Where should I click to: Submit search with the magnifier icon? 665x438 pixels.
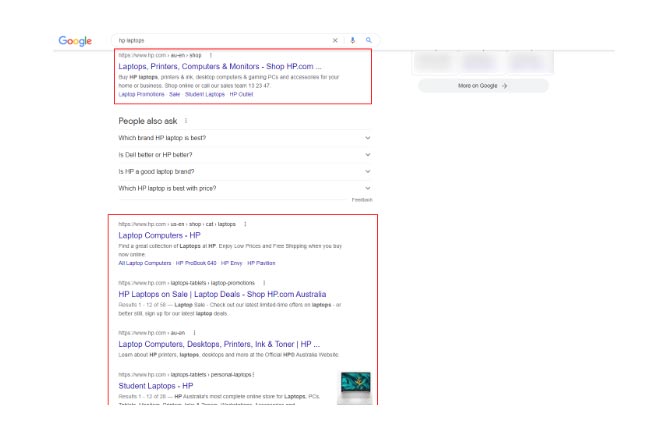[x=369, y=40]
